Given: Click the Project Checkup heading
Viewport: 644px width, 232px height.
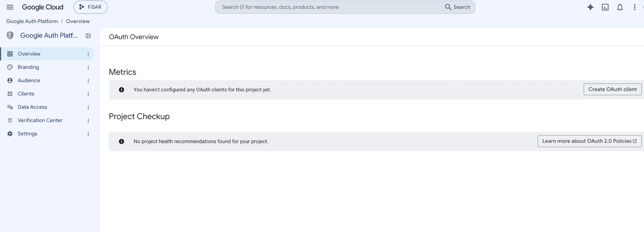Looking at the screenshot, I should tap(139, 116).
